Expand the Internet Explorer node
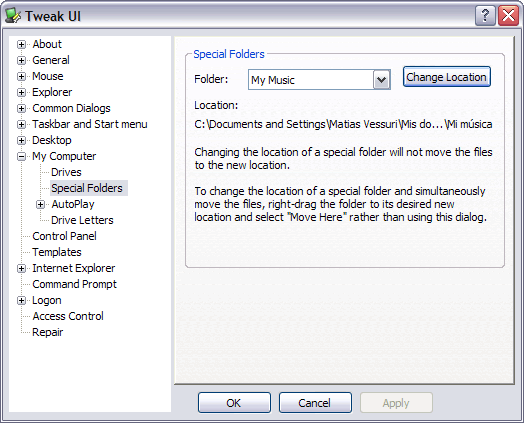This screenshot has width=524, height=423. 21,268
